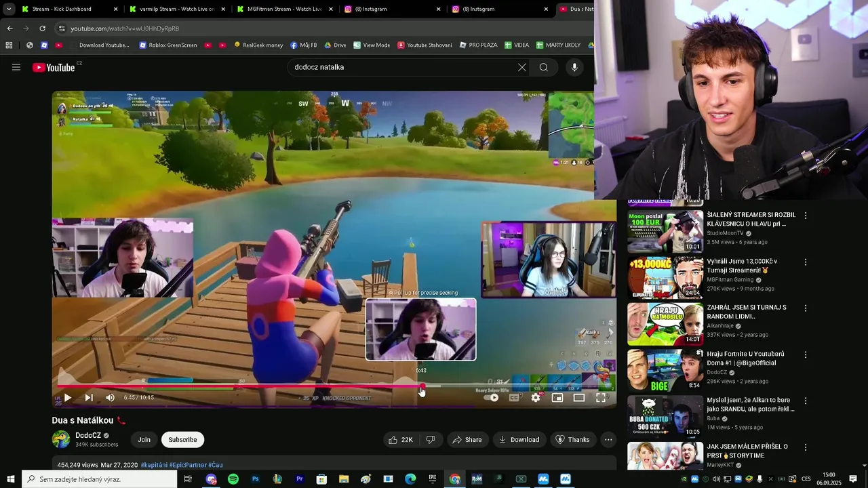Open video 'ŠIALENÝ STREAMER SI ROZBIL KLÁVESNICU' thumbnail
This screenshot has height=488, width=868.
(x=665, y=232)
